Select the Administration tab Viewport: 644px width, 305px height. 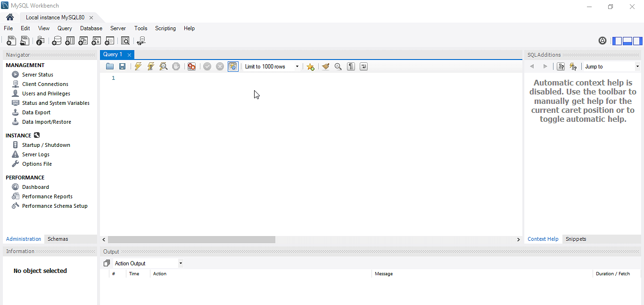pyautogui.click(x=24, y=239)
